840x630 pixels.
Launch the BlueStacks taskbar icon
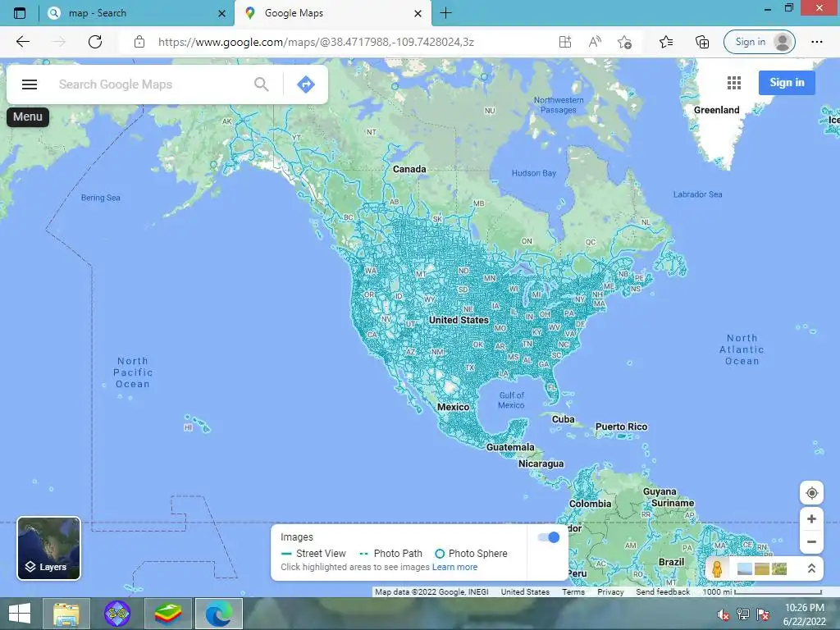point(167,614)
